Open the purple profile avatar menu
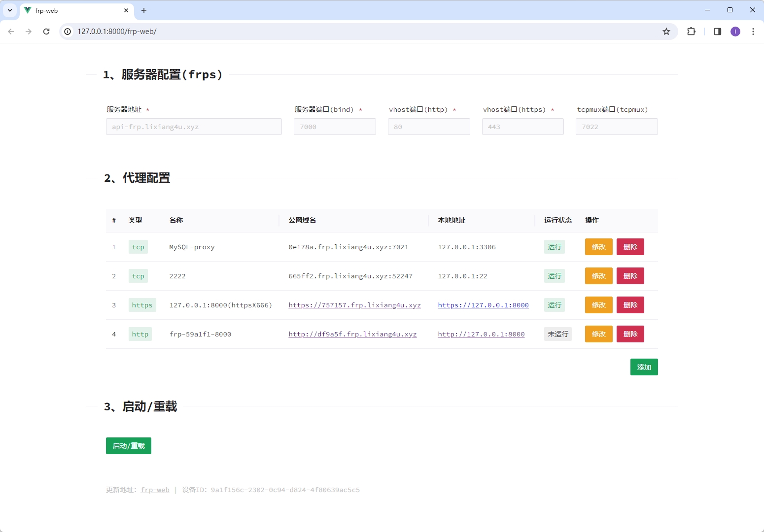Image resolution: width=764 pixels, height=532 pixels. (735, 31)
